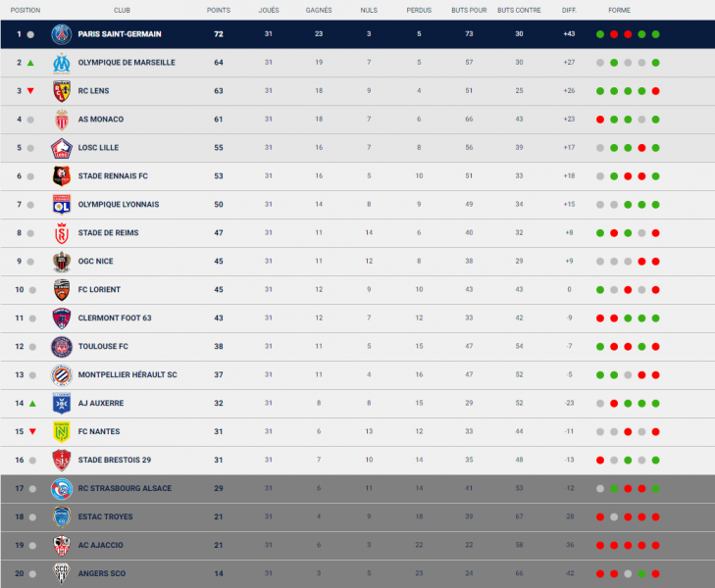Open the Montpellier Hérault SC team link
The image size is (715, 588).
tap(128, 374)
